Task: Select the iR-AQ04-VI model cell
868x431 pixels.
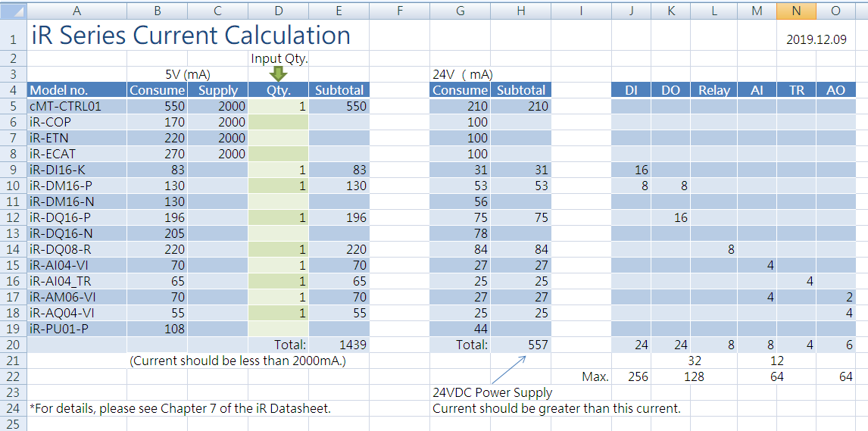Action: click(77, 313)
